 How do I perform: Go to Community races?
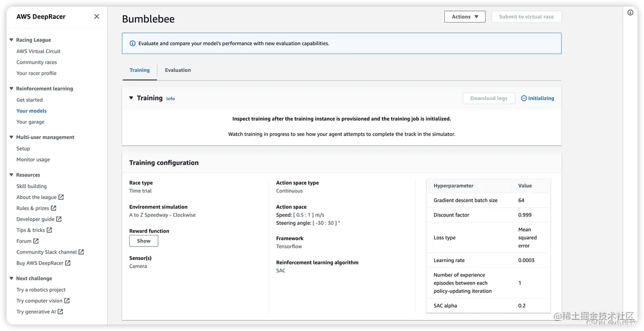37,62
